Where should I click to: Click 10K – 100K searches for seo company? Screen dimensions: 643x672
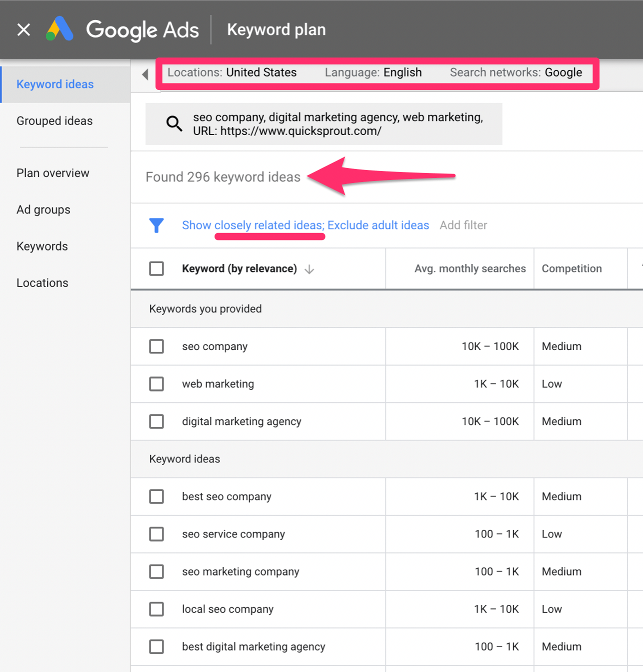pyautogui.click(x=490, y=346)
